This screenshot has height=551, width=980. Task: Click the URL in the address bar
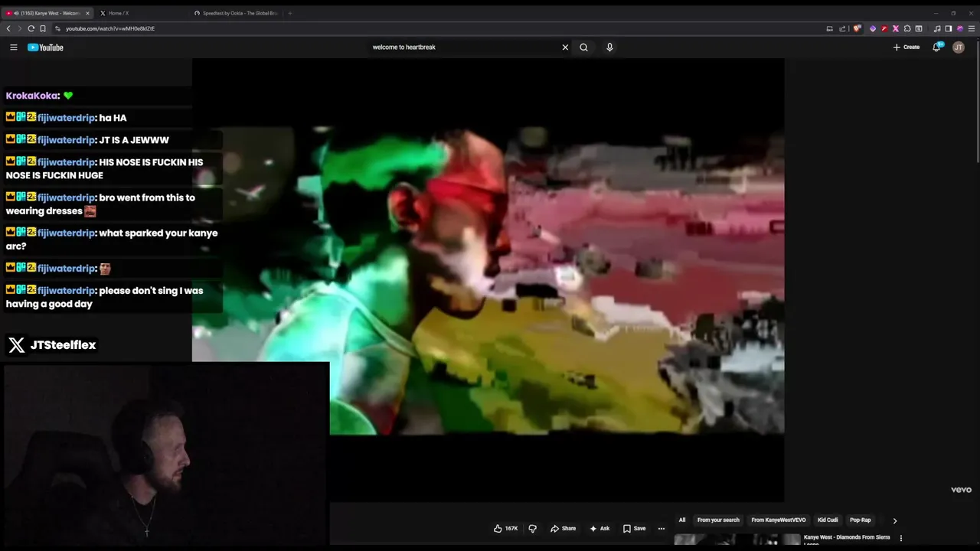[110, 28]
